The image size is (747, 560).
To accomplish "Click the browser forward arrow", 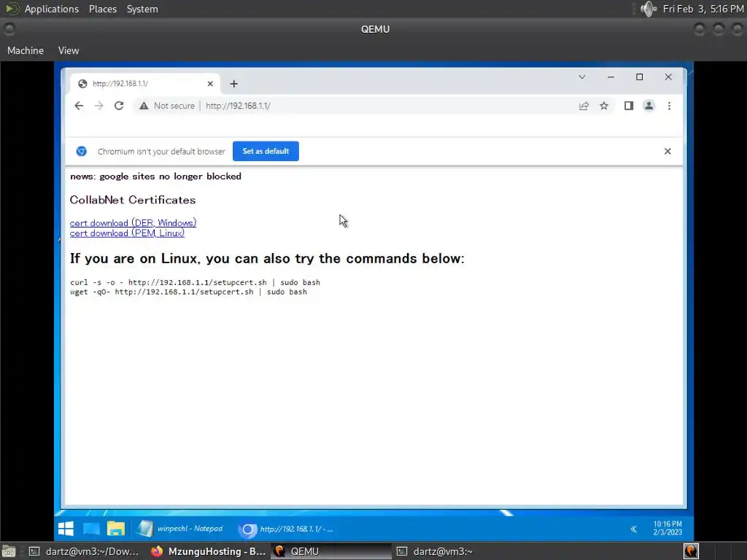I will pyautogui.click(x=99, y=106).
